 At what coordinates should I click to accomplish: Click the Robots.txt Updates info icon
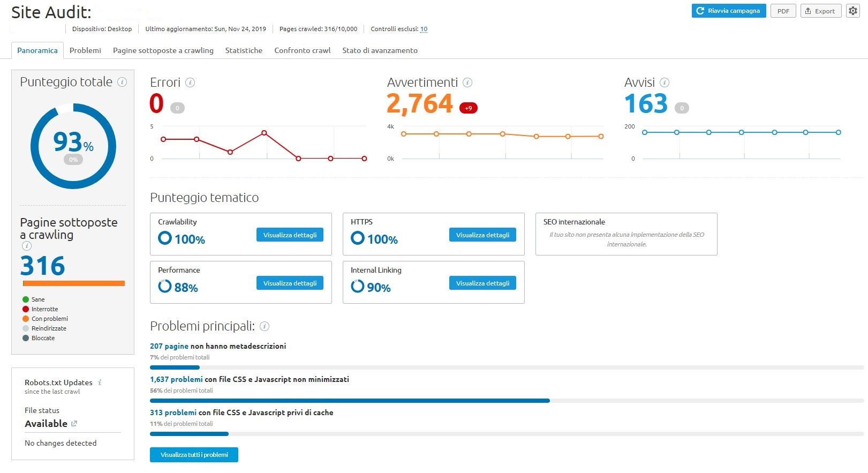[x=100, y=382]
